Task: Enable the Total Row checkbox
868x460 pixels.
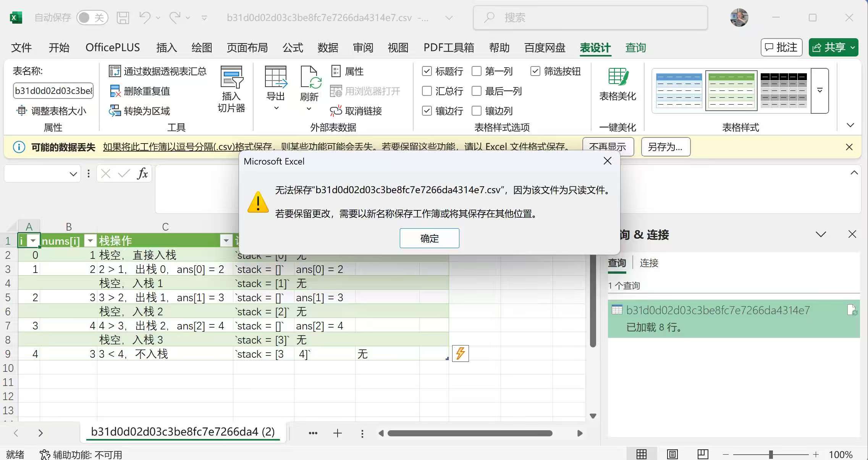Action: [427, 91]
